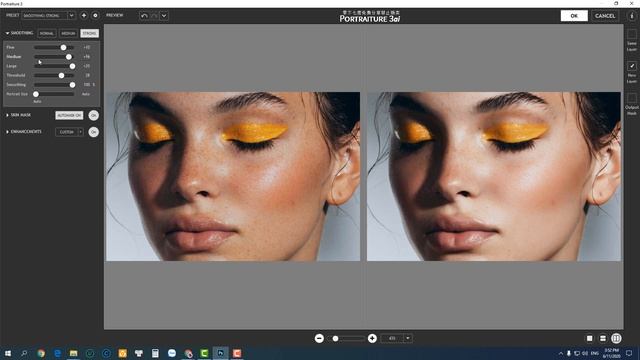This screenshot has height=360, width=640.
Task: Click the zoom in plus icon
Action: pos(372,338)
